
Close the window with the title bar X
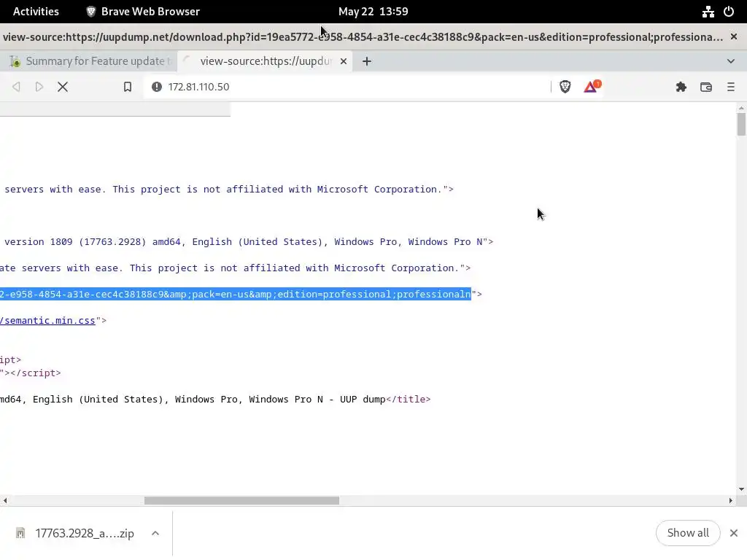[x=734, y=36]
